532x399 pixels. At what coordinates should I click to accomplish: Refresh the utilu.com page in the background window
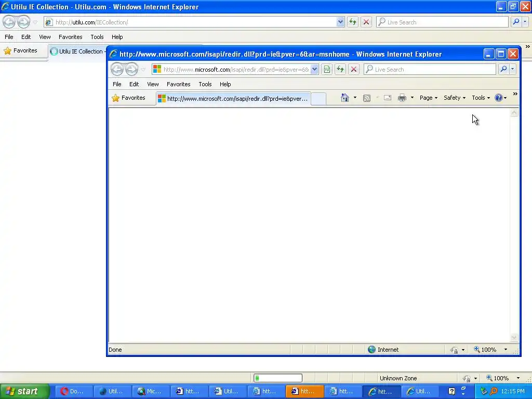(353, 22)
